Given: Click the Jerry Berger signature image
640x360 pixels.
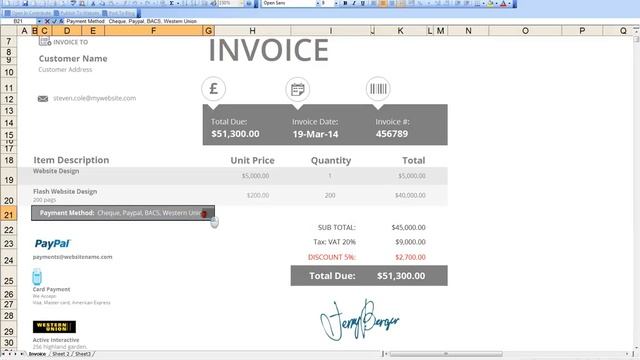Looking at the screenshot, I should pyautogui.click(x=360, y=320).
